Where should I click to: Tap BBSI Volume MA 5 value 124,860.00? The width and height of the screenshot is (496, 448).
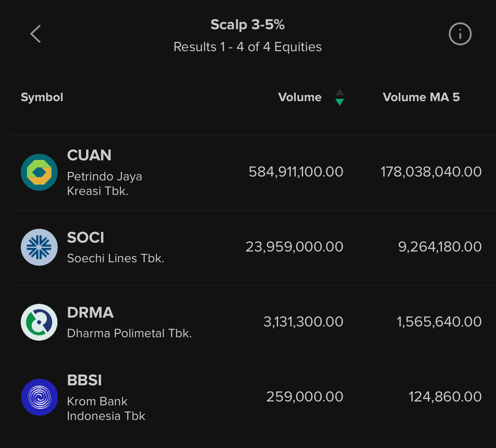[445, 397]
